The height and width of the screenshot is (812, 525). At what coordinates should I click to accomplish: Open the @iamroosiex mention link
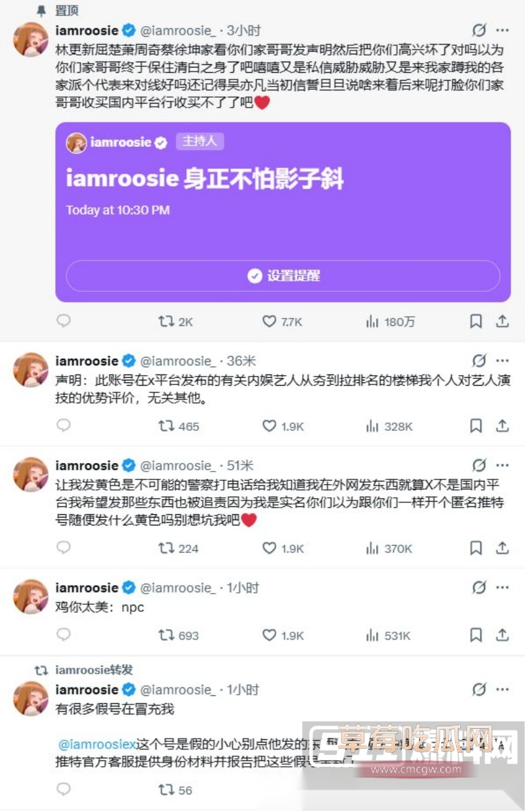click(96, 744)
